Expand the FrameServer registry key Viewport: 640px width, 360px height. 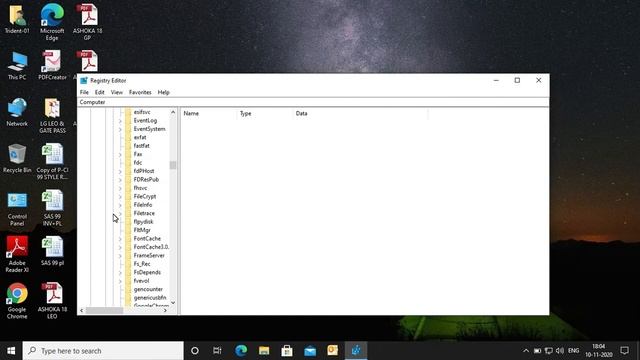click(120, 256)
